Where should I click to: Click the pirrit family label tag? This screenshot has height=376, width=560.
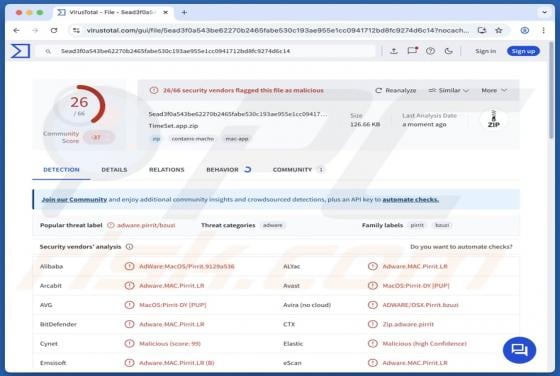click(x=417, y=225)
